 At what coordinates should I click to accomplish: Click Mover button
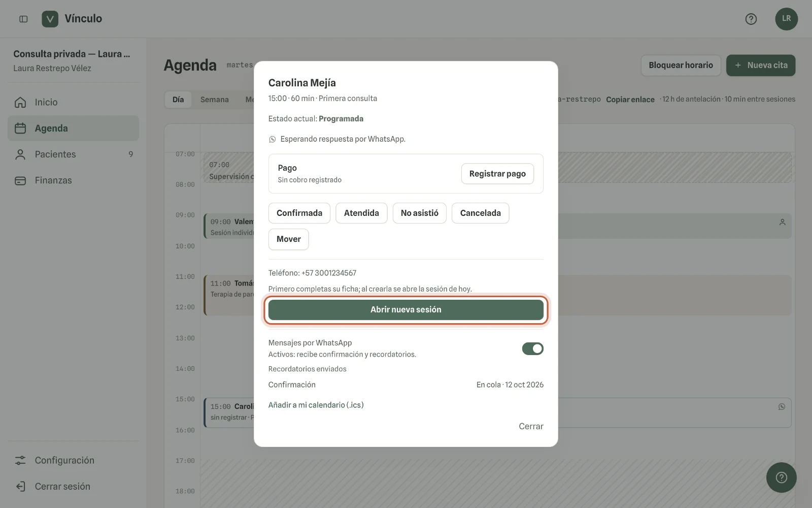click(289, 239)
